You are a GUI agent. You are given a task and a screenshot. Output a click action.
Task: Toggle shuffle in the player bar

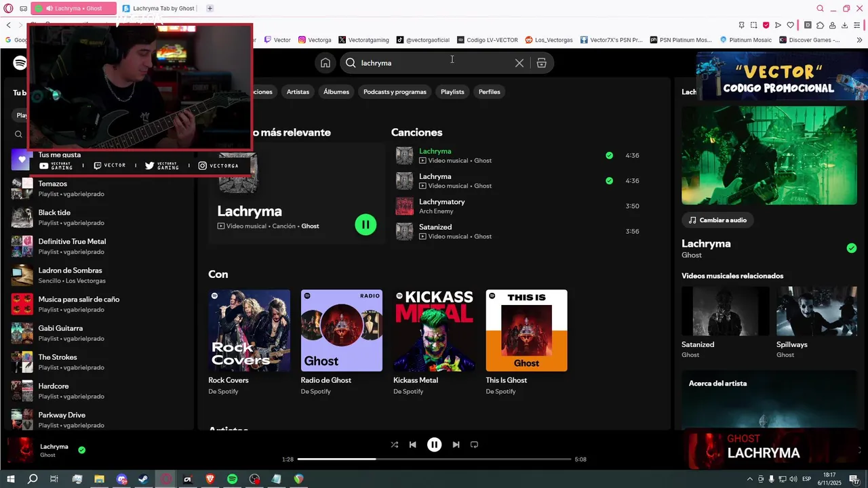click(x=395, y=445)
